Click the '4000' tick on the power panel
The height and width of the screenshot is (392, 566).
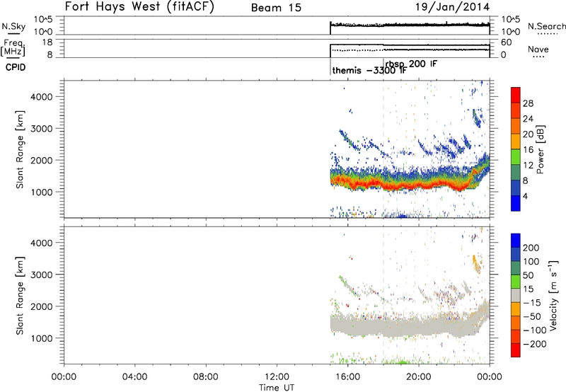point(42,97)
